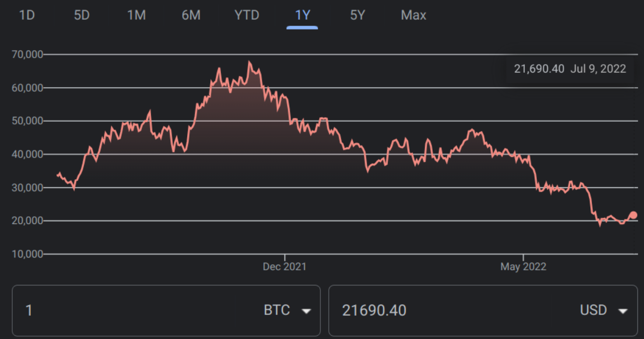This screenshot has width=644, height=339.
Task: Select the YTD range tab
Action: [x=247, y=15]
